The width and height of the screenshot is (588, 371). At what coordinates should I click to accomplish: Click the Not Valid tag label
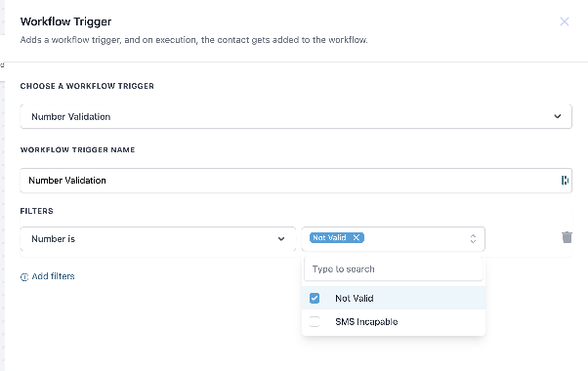click(x=329, y=237)
